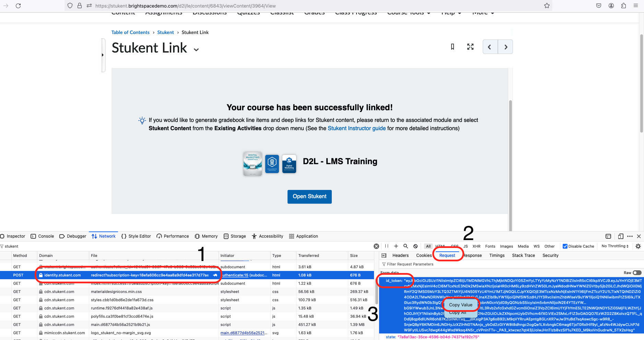Click the tracking protection shield icon
Image resolution: width=644 pixels, height=340 pixels.
tap(70, 6)
